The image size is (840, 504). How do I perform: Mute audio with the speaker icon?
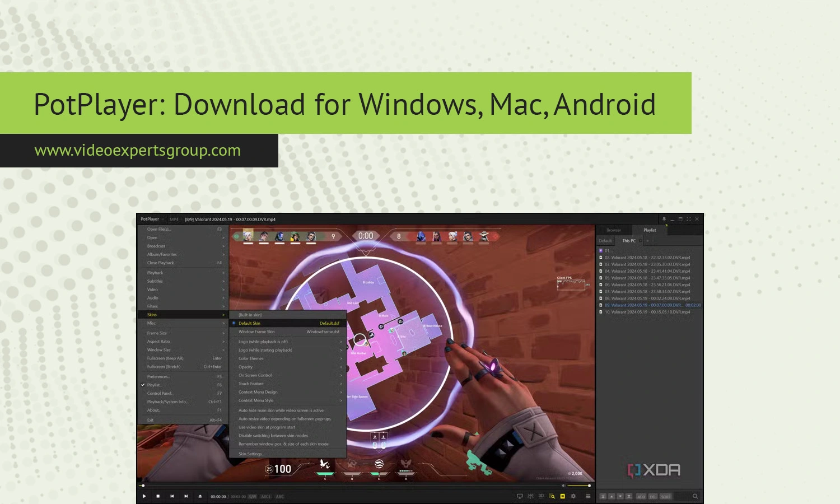[563, 486]
